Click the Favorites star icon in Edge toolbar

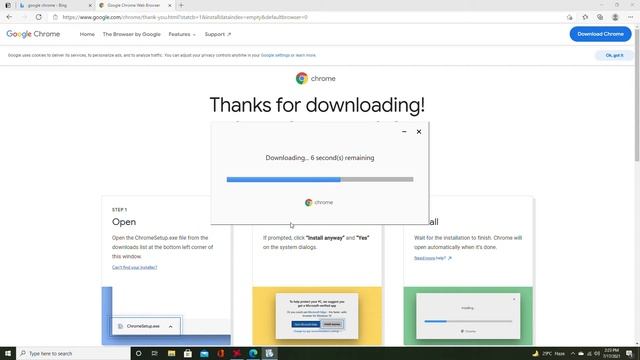pos(585,17)
